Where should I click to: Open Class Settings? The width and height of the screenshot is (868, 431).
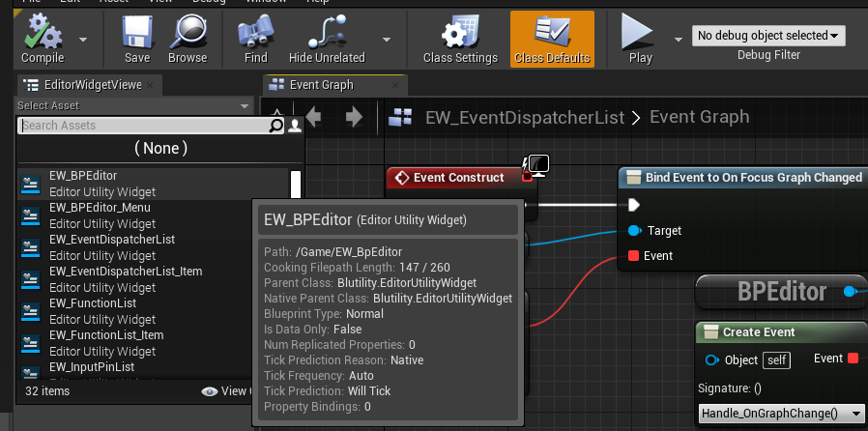click(x=460, y=39)
